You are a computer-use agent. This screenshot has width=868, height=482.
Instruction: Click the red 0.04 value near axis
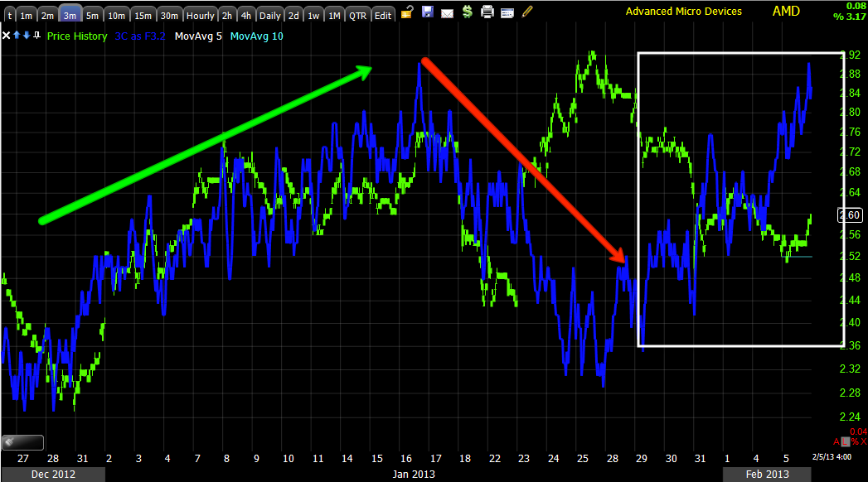(859, 431)
